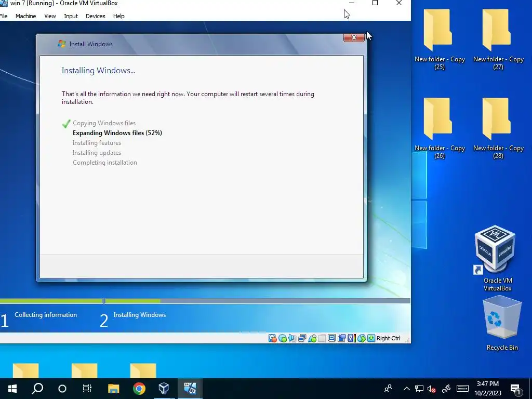This screenshot has width=532, height=399.
Task: Click the Collecting information progress bar segment
Action: tap(51, 301)
